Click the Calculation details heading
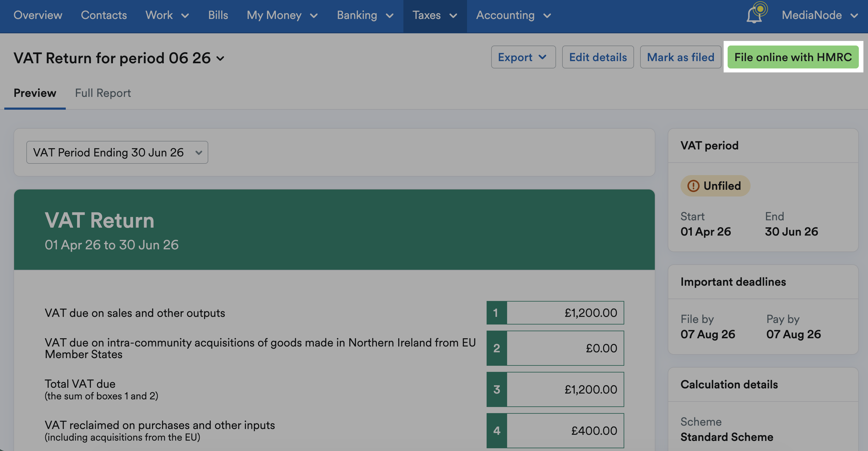The width and height of the screenshot is (868, 451). (729, 384)
